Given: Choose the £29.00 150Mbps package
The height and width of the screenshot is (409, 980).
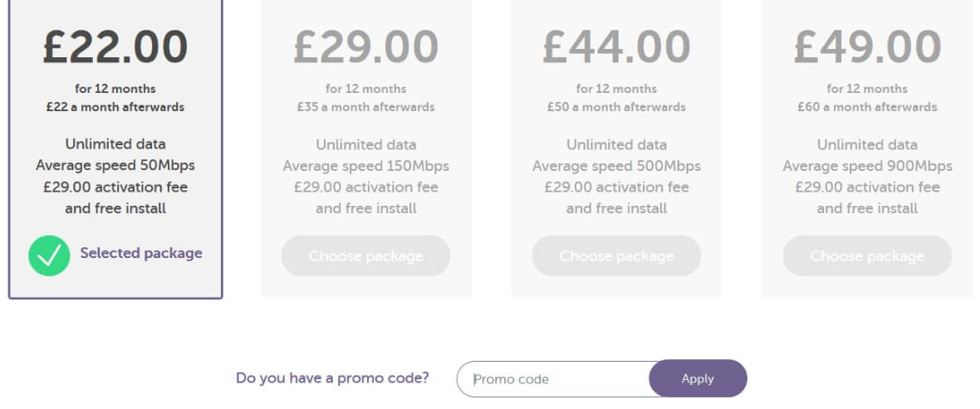Looking at the screenshot, I should 365,256.
